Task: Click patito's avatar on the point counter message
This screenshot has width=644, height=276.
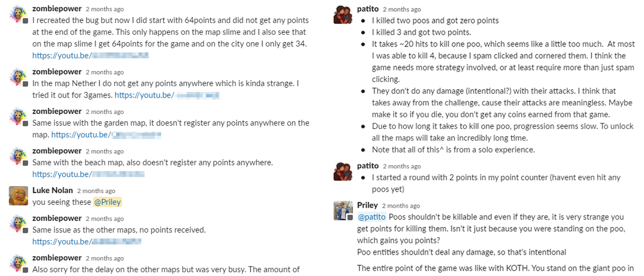Action: click(343, 171)
